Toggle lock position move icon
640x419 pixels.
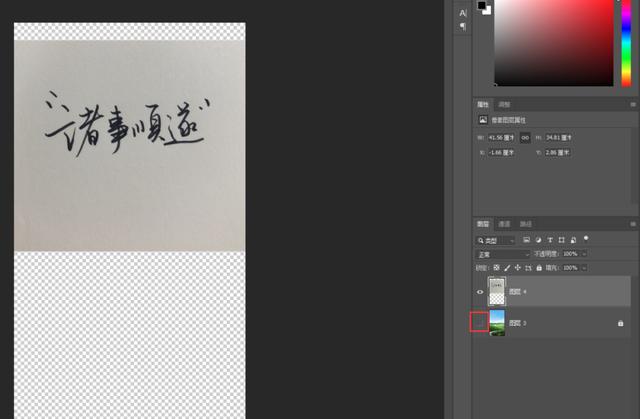click(x=518, y=268)
